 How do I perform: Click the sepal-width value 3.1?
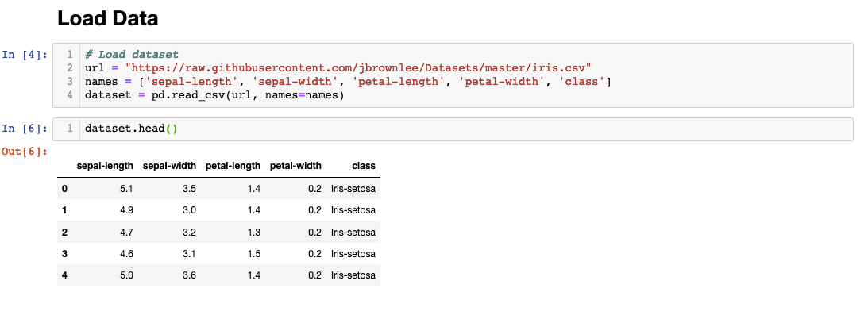pyautogui.click(x=189, y=254)
